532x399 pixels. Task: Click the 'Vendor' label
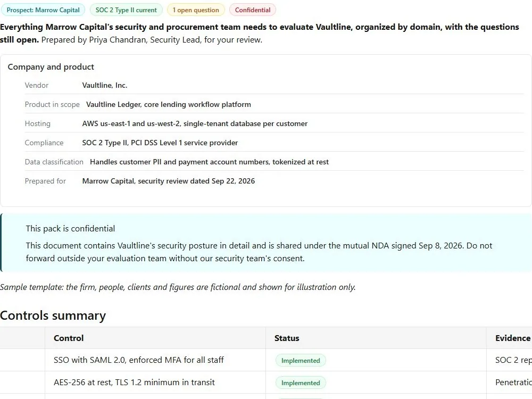[37, 85]
